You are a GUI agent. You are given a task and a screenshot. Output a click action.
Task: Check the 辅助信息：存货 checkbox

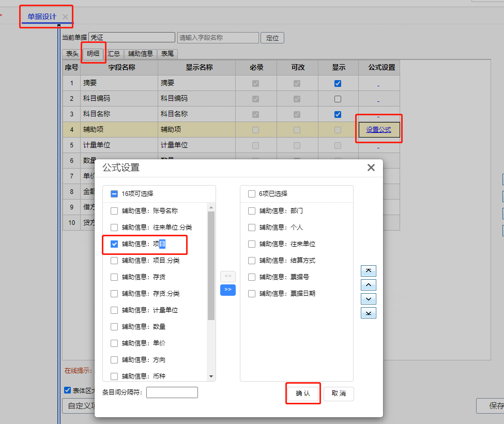point(114,277)
